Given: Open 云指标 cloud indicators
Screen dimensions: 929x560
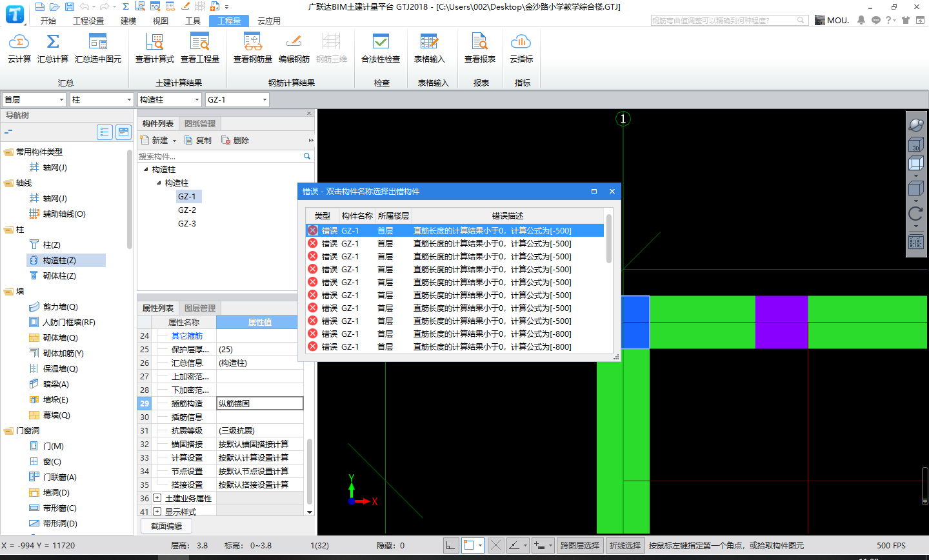Looking at the screenshot, I should tap(521, 48).
